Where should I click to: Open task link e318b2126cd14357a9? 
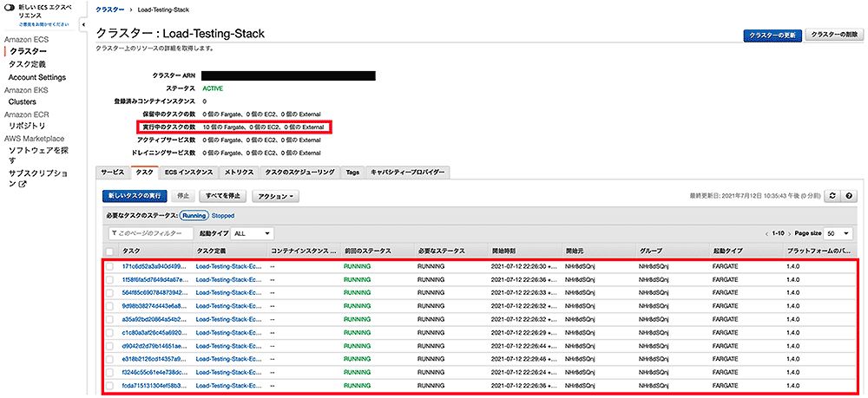(x=155, y=359)
